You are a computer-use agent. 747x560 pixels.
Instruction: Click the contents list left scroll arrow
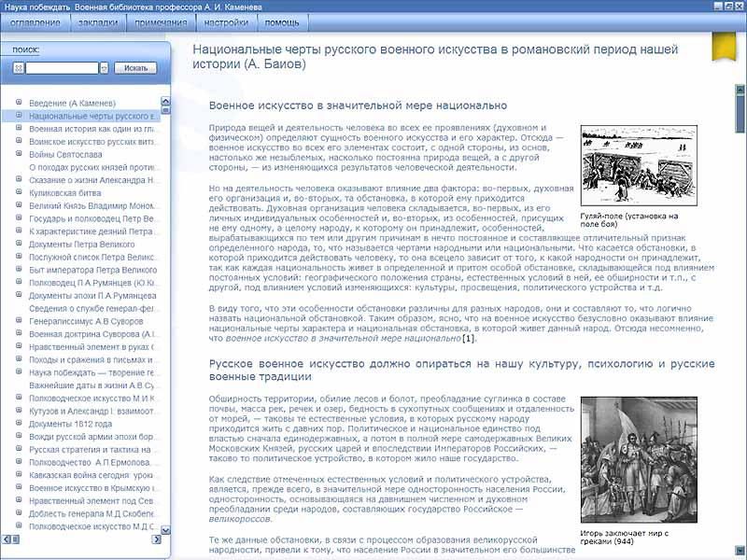[7, 540]
